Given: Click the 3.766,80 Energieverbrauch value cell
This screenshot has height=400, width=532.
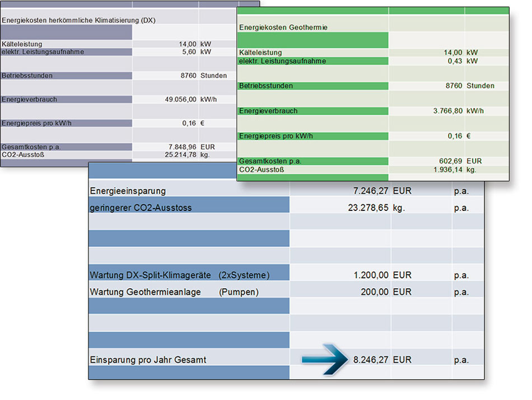Looking at the screenshot, I should 447,111.
